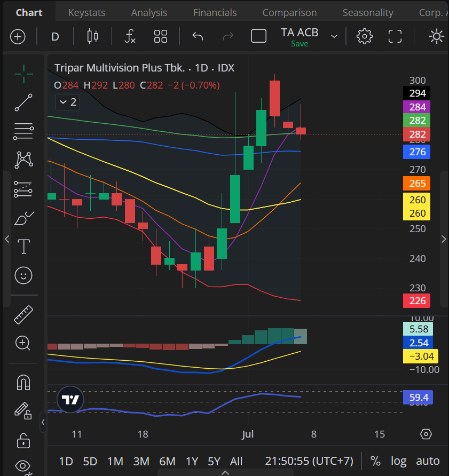Image resolution: width=449 pixels, height=476 pixels.
Task: Select the horizontal lines Fibonacci tool
Action: [x=23, y=131]
